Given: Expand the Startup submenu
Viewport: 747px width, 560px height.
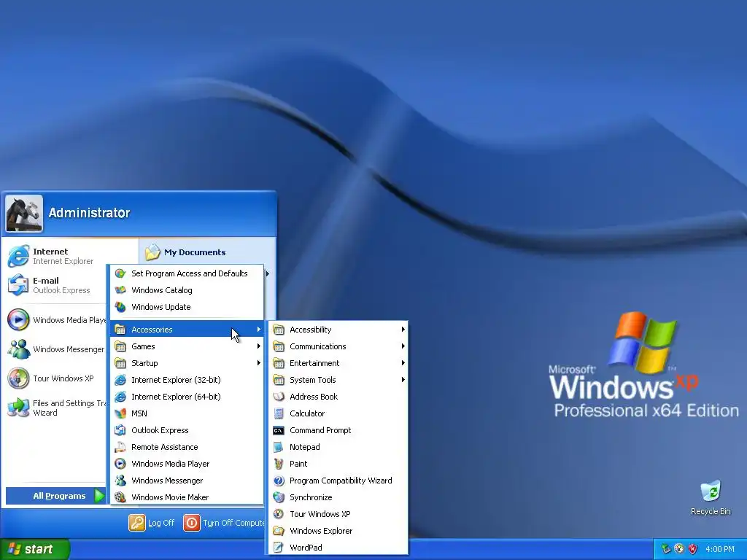Looking at the screenshot, I should [187, 363].
